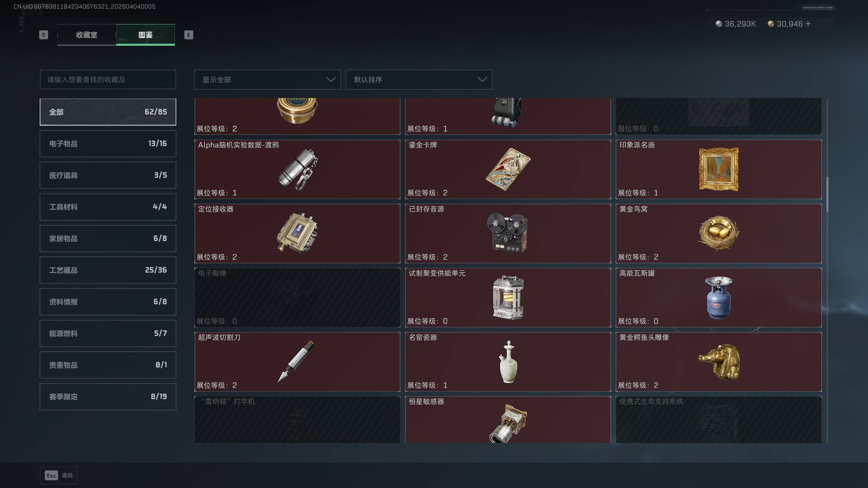Open the 已封存音源 tape recorder icon
The image size is (868, 488).
pos(507,233)
